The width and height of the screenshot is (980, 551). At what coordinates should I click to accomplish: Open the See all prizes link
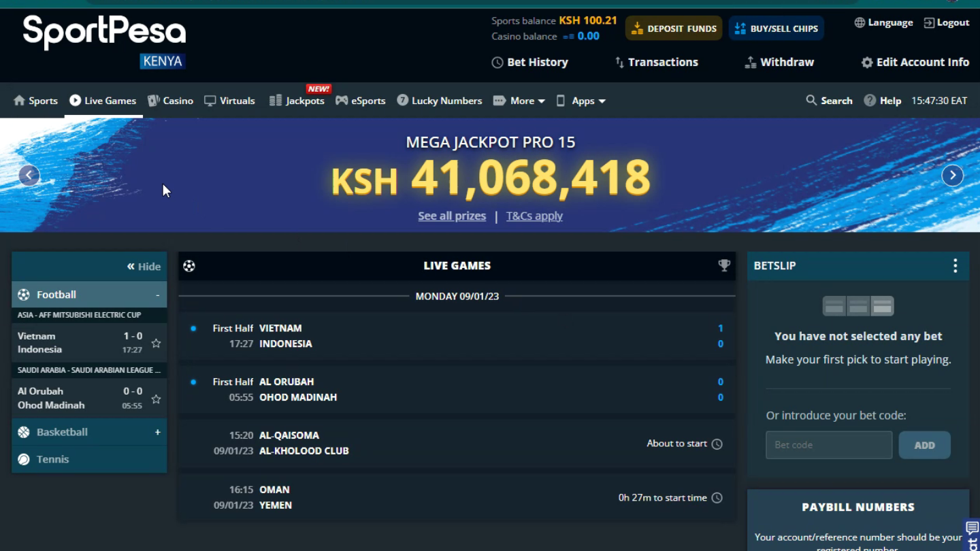click(452, 216)
